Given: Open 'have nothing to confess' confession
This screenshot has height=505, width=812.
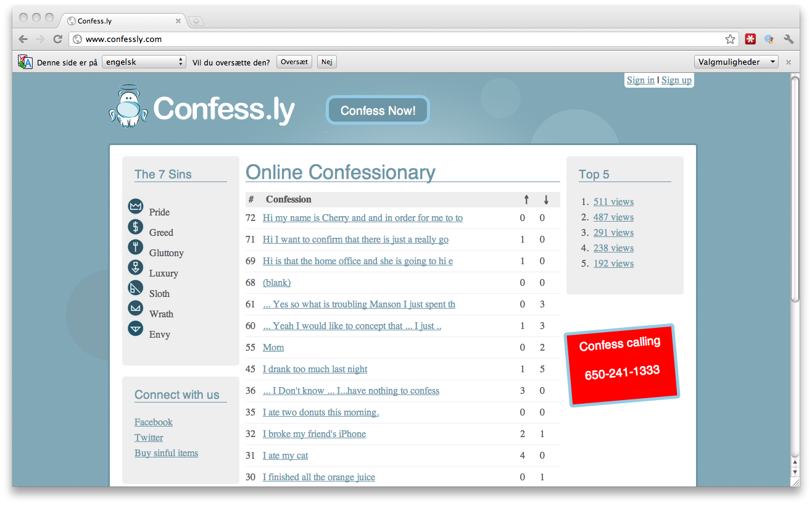Looking at the screenshot, I should (x=351, y=391).
